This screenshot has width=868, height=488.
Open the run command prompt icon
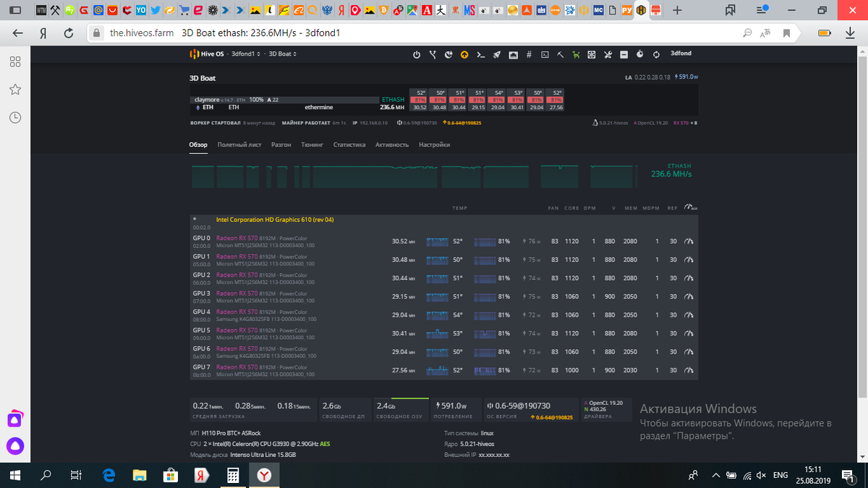481,54
